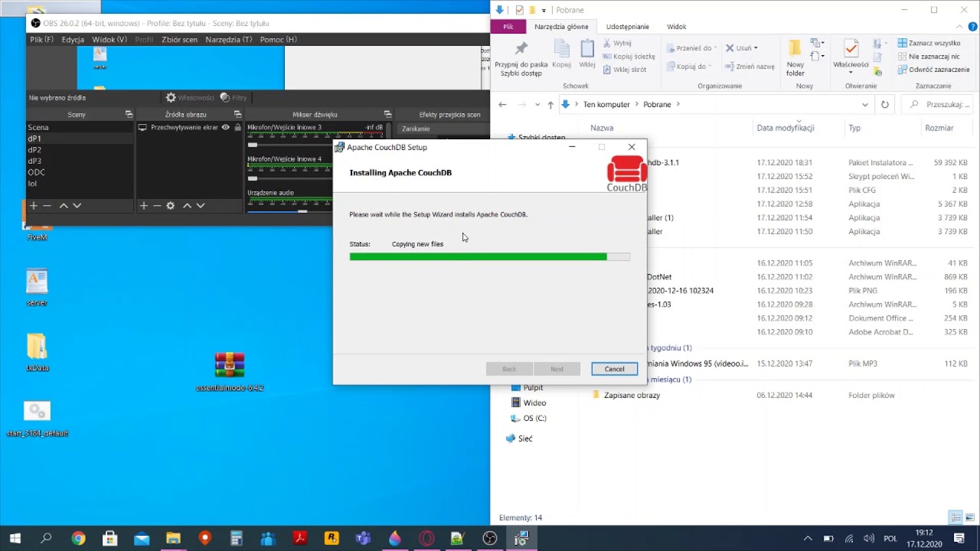Go up one folder level in Explorer

tap(550, 105)
